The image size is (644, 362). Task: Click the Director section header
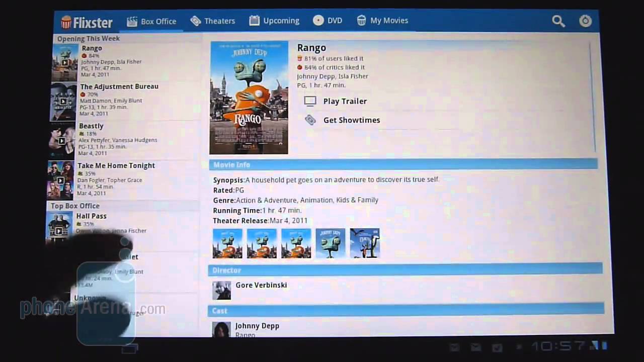[x=406, y=270]
